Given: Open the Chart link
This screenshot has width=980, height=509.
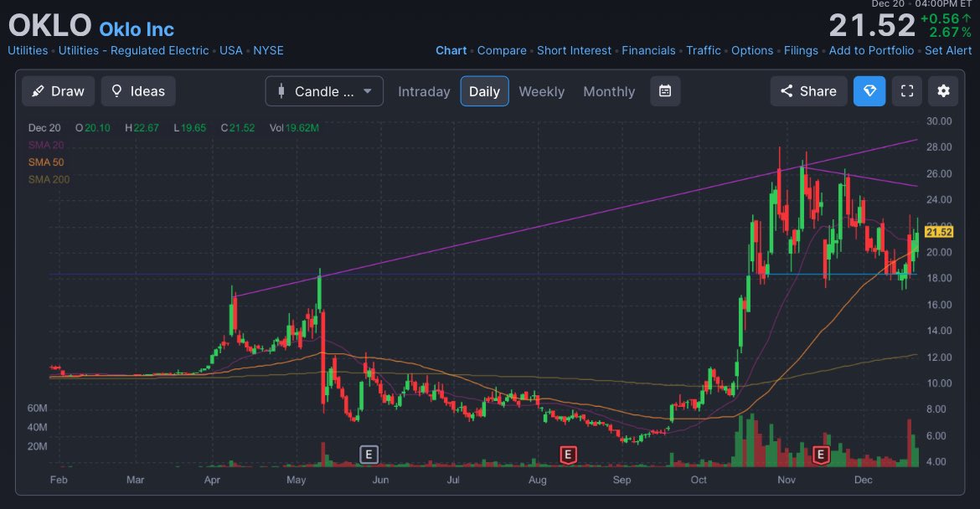Looking at the screenshot, I should tap(451, 50).
